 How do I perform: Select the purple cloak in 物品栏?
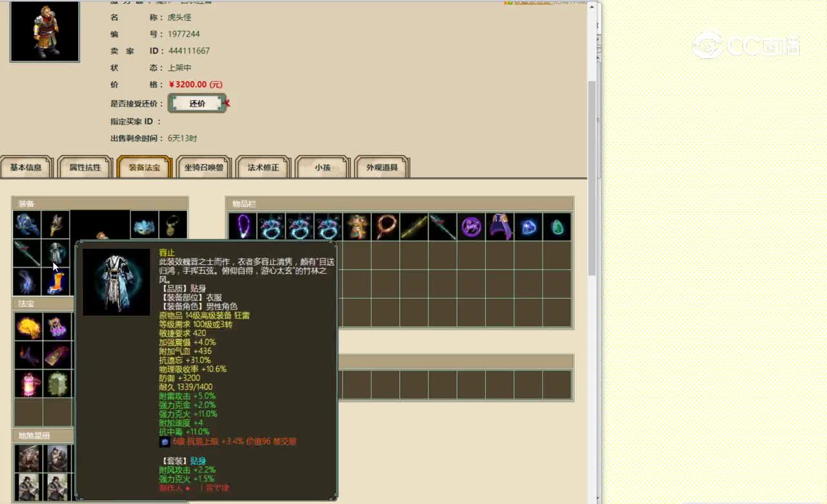tap(499, 227)
